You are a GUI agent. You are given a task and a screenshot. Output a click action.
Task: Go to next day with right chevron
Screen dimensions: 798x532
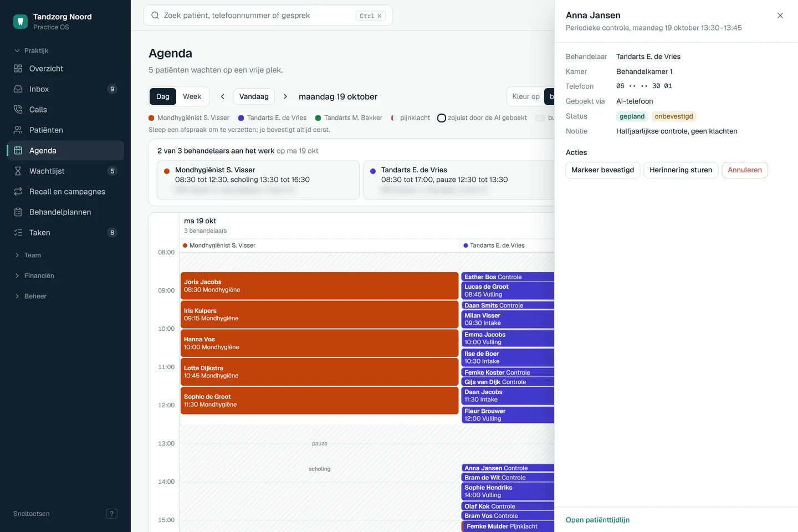point(285,96)
